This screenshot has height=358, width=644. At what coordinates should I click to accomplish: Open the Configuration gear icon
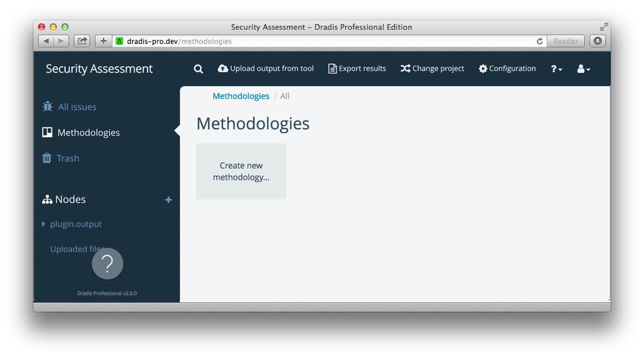click(x=483, y=69)
